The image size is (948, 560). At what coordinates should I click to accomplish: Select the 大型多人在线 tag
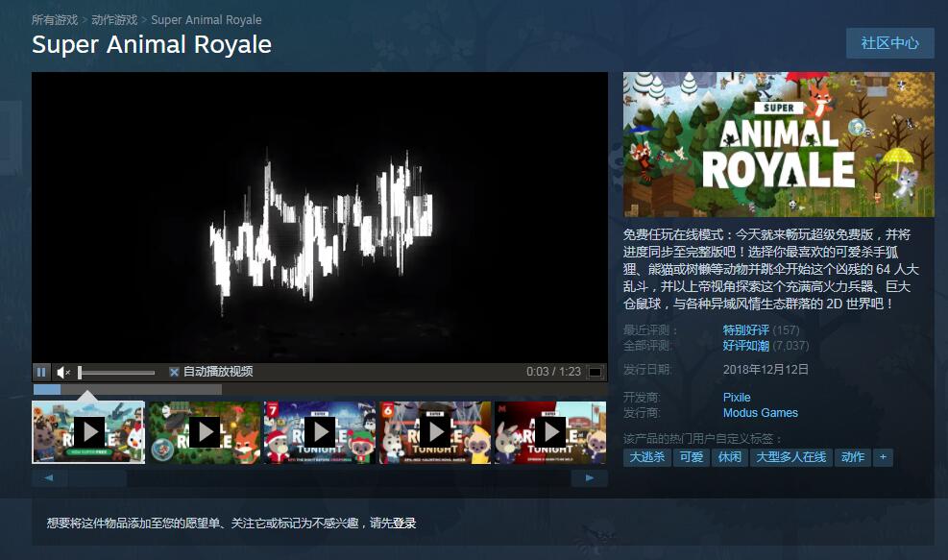(790, 457)
